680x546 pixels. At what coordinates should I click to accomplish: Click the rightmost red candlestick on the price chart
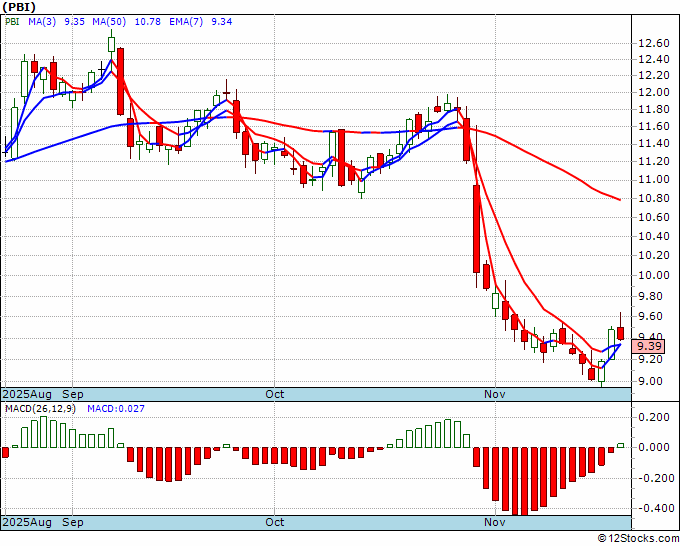[x=621, y=333]
